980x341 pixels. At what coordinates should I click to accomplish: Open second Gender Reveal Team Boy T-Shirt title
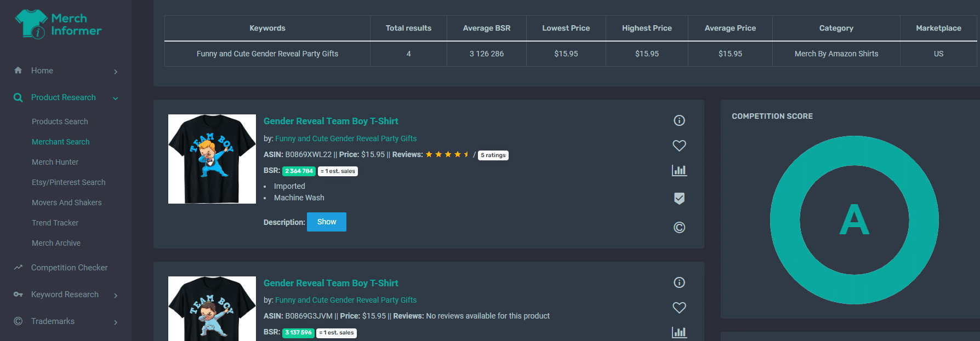(331, 283)
